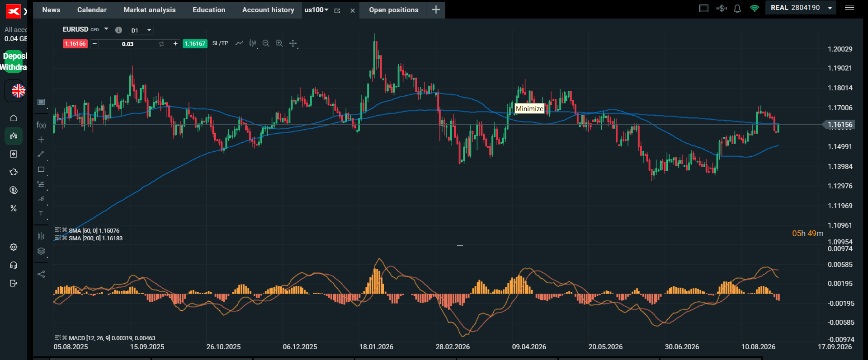The width and height of the screenshot is (868, 360).
Task: Open the chart share icon
Action: point(41,274)
